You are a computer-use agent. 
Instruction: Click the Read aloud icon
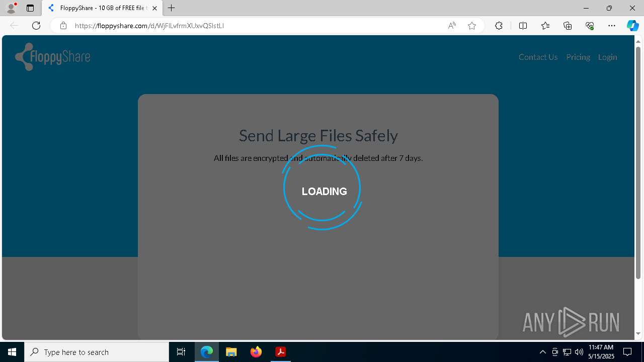[x=452, y=26]
